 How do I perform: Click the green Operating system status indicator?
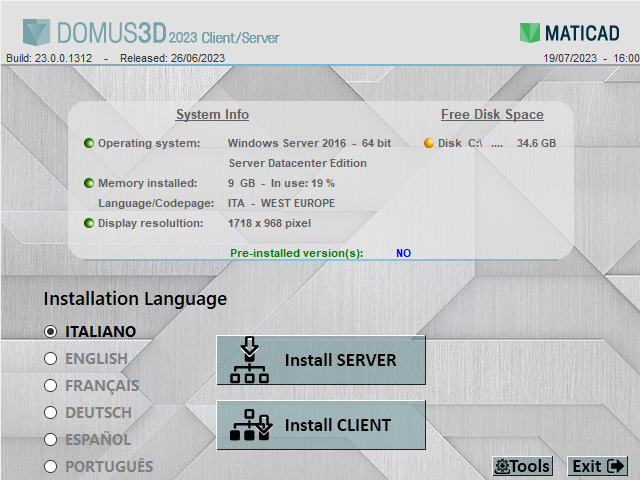(89, 143)
